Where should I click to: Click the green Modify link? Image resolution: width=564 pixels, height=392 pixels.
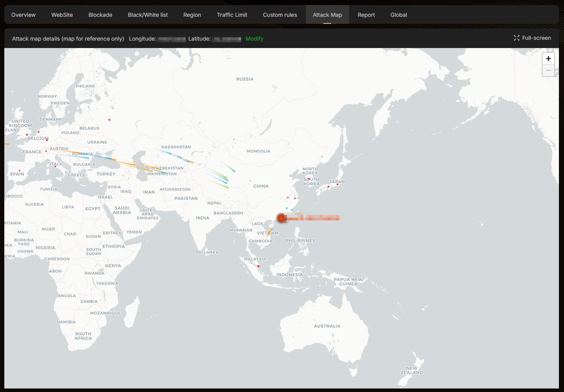coord(254,39)
